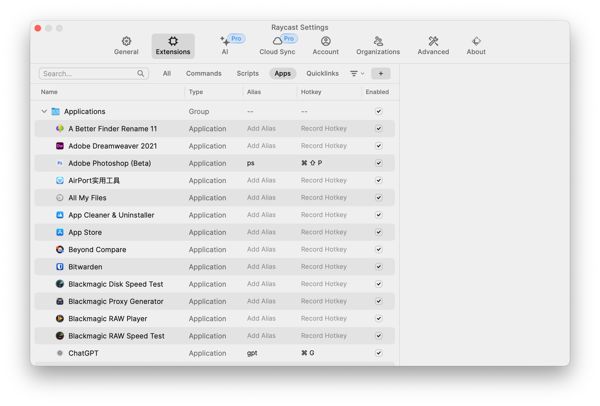
Task: Switch to the Extensions tab
Action: point(173,46)
